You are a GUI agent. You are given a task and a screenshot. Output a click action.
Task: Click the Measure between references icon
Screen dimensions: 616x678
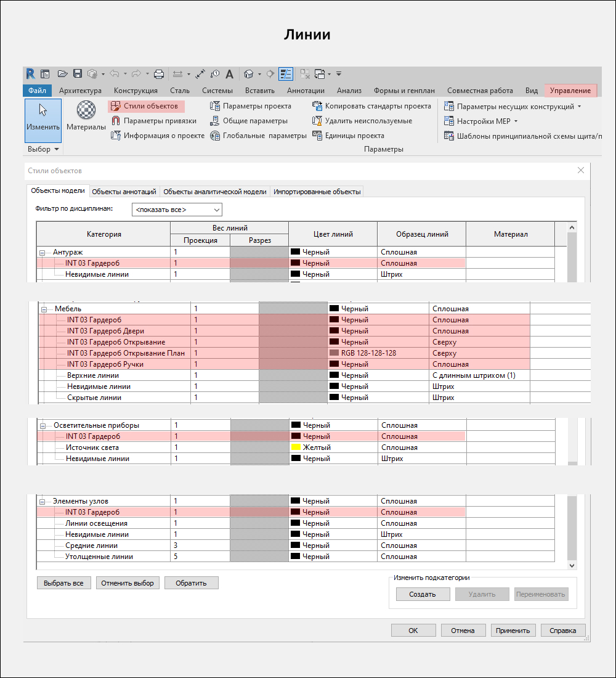point(177,74)
